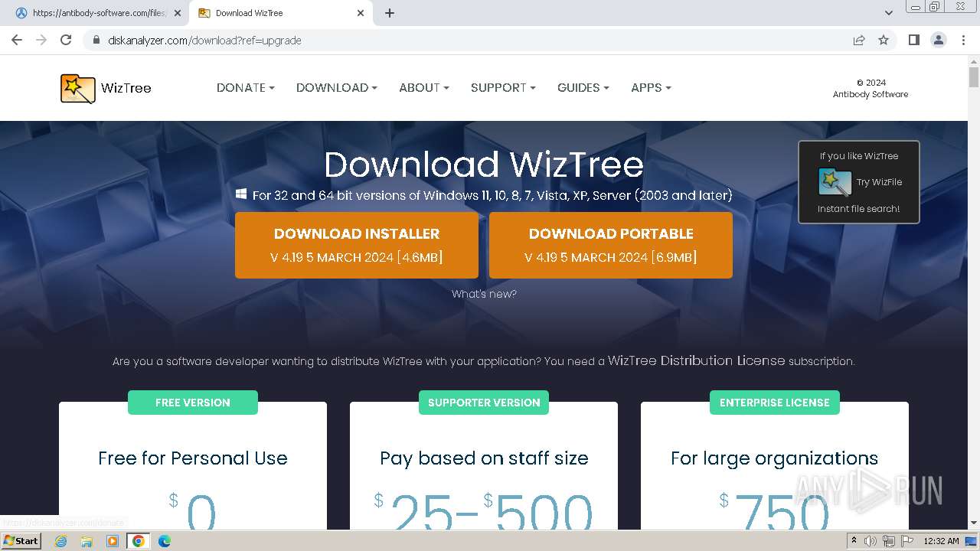Bookmark this page with the star

[884, 40]
